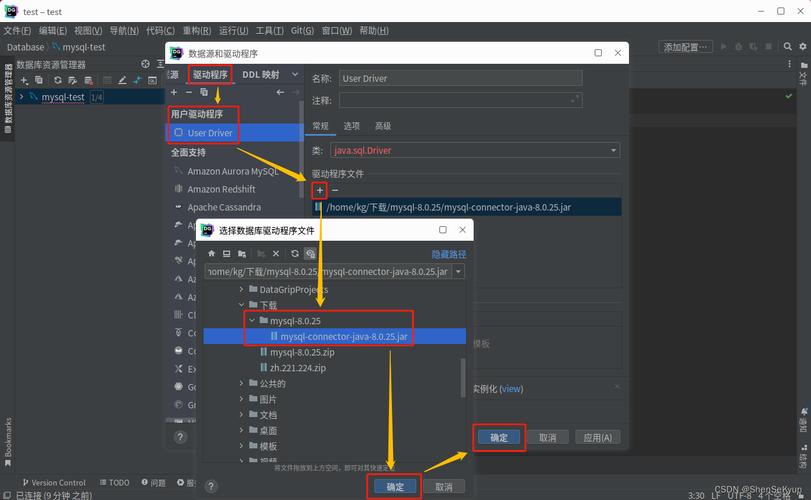
Task: Expand 图片 folder in file tree
Action: (241, 399)
